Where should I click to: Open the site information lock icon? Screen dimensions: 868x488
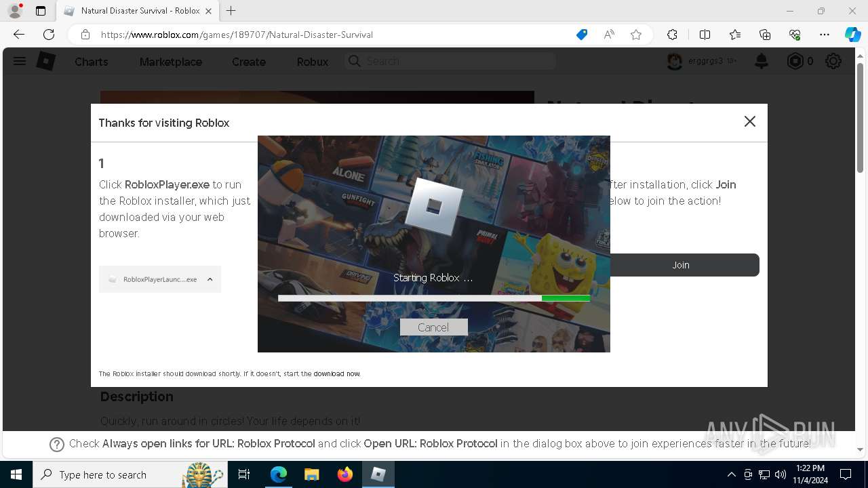85,35
